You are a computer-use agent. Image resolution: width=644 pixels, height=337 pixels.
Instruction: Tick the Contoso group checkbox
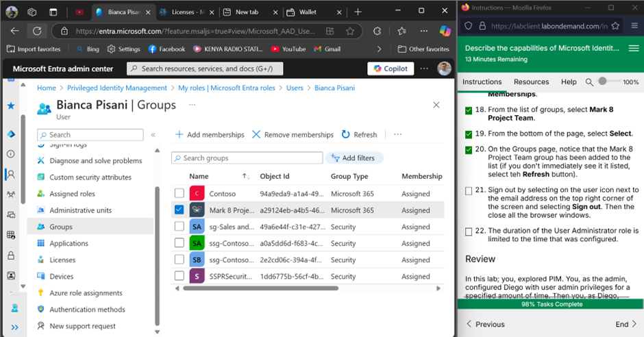tap(179, 193)
